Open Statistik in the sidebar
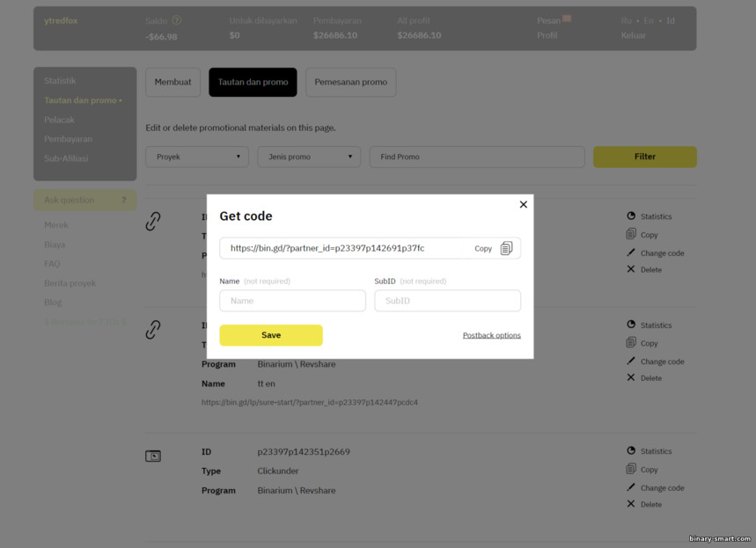The height and width of the screenshot is (548, 756). click(60, 81)
